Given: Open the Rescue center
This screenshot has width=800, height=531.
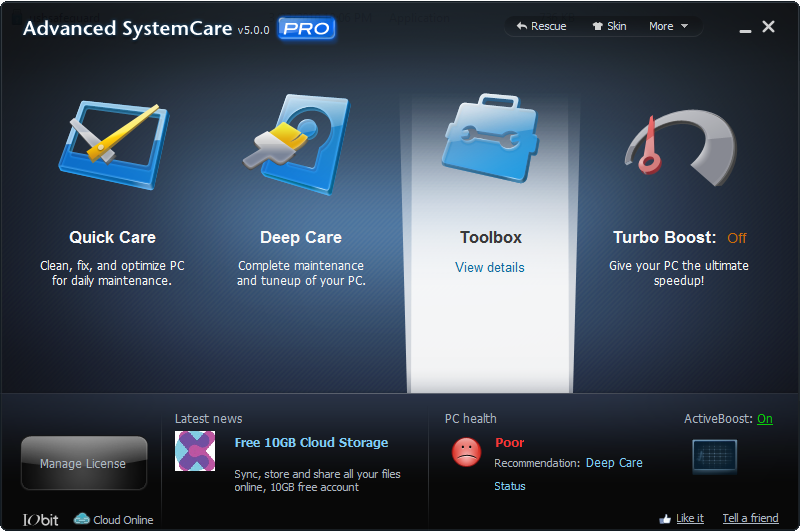Looking at the screenshot, I should [x=541, y=26].
